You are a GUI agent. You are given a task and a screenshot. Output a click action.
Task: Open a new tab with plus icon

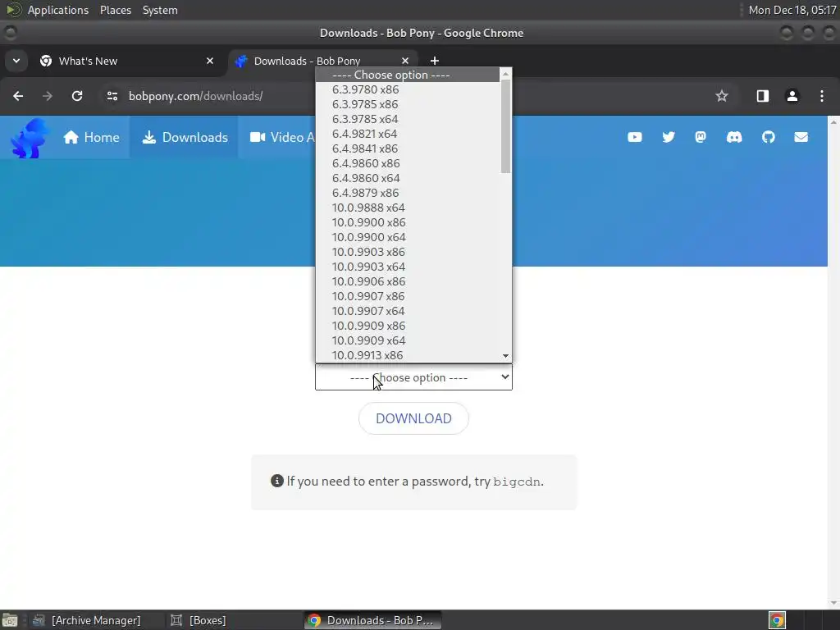point(435,61)
